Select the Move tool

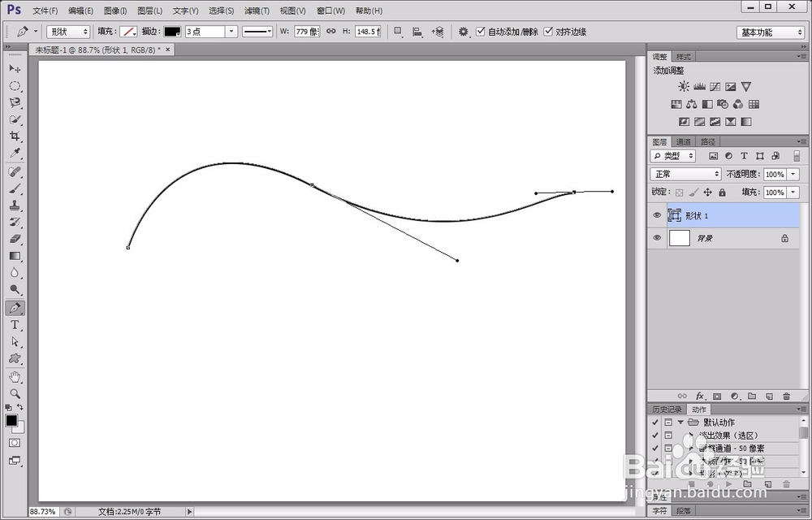click(x=15, y=69)
